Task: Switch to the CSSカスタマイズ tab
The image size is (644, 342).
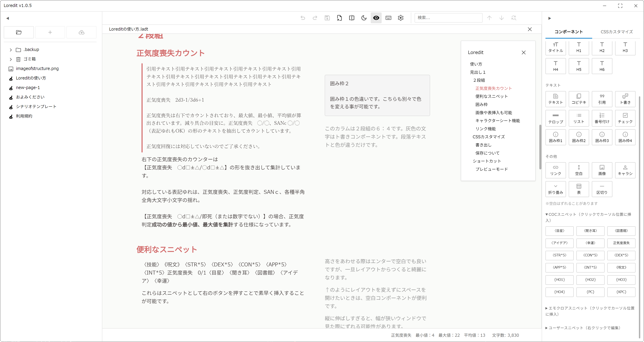Action: click(x=616, y=31)
